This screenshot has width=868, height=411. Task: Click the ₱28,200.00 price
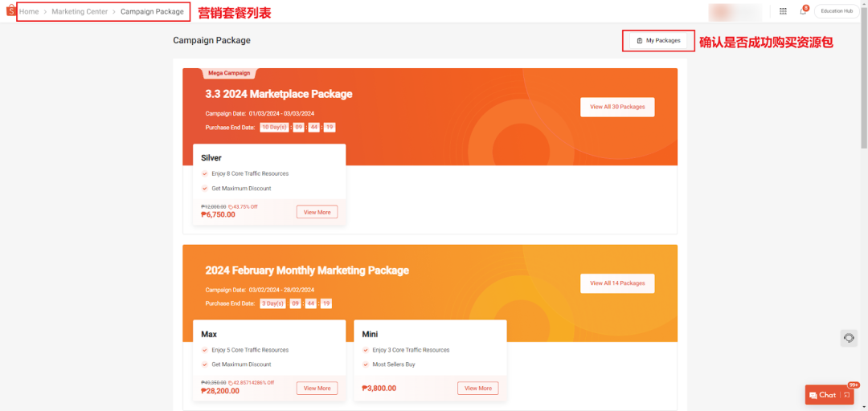point(220,391)
